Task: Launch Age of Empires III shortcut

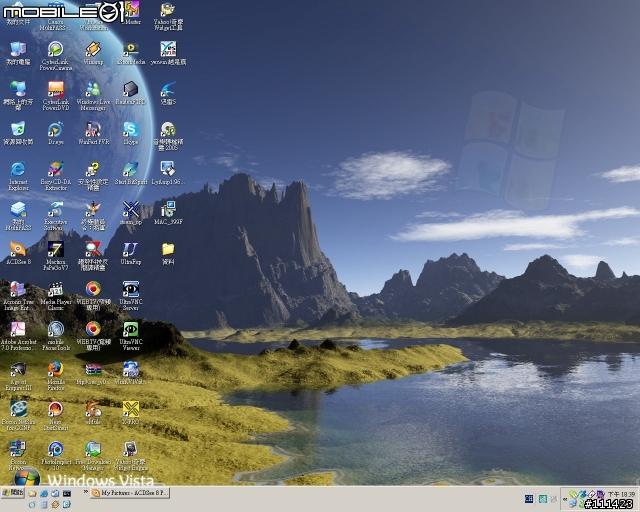Action: click(18, 376)
